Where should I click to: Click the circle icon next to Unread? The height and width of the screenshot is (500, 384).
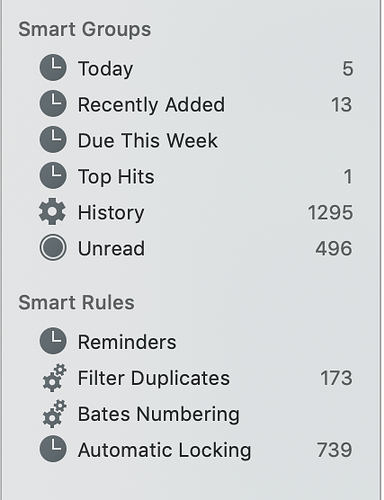click(53, 248)
